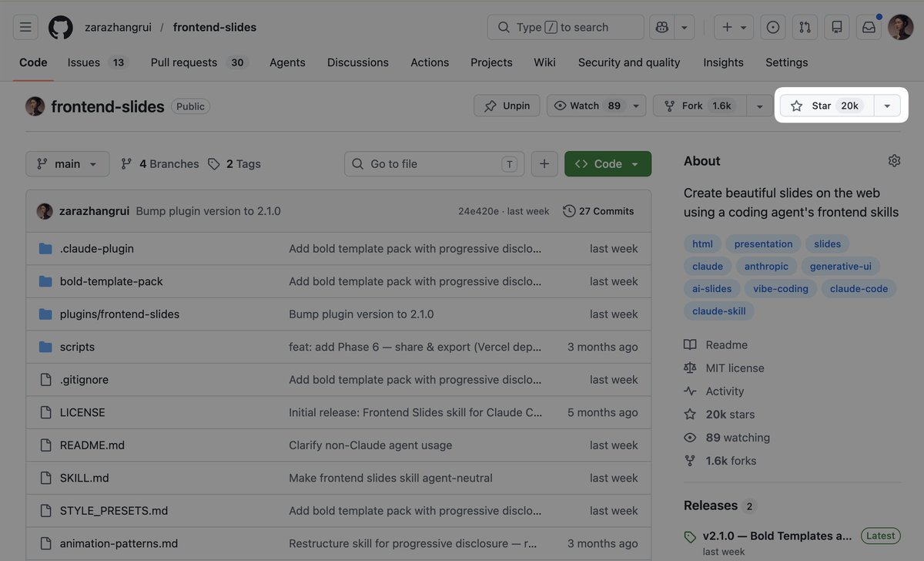Open the STYLE_PRESETS.md file
Image resolution: width=924 pixels, height=561 pixels.
[x=114, y=511]
